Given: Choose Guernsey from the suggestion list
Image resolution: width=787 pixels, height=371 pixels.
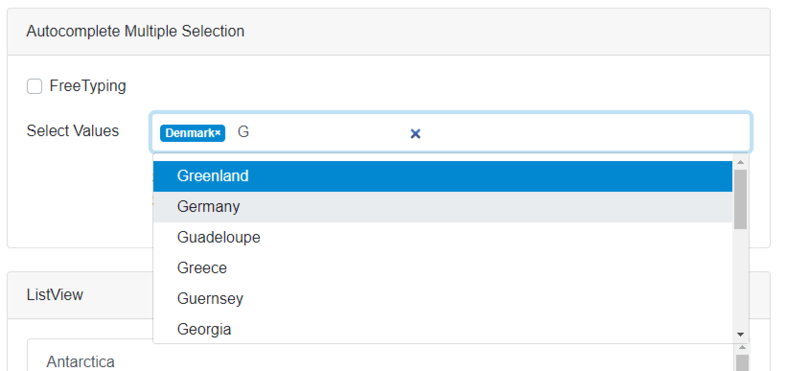Looking at the screenshot, I should point(442,299).
